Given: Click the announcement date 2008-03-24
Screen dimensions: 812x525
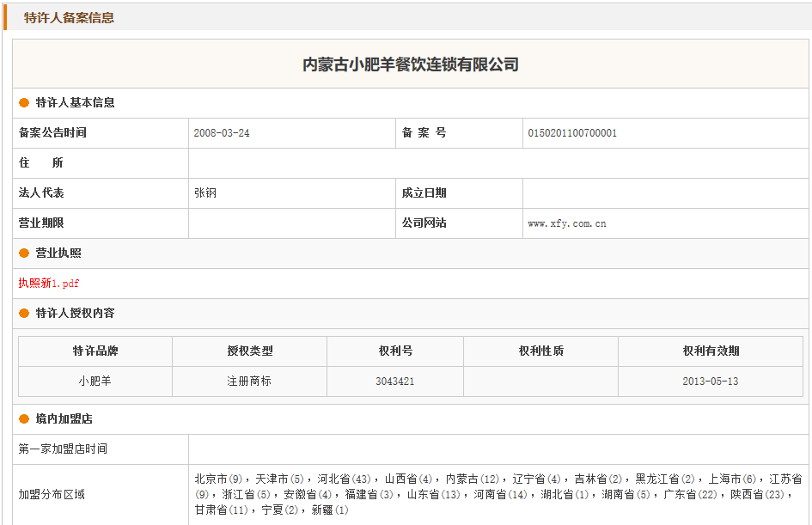Looking at the screenshot, I should point(222,133).
